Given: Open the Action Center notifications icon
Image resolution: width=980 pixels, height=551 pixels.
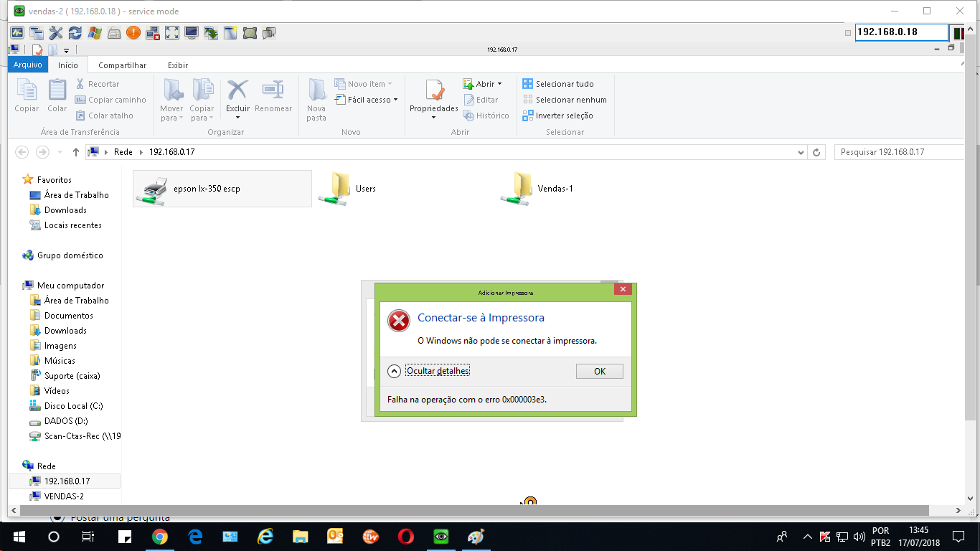Looking at the screenshot, I should 958,536.
